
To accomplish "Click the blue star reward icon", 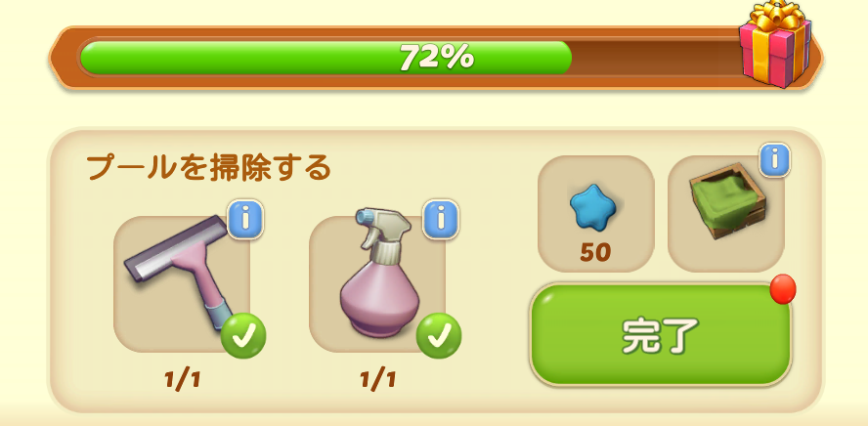I will (593, 207).
